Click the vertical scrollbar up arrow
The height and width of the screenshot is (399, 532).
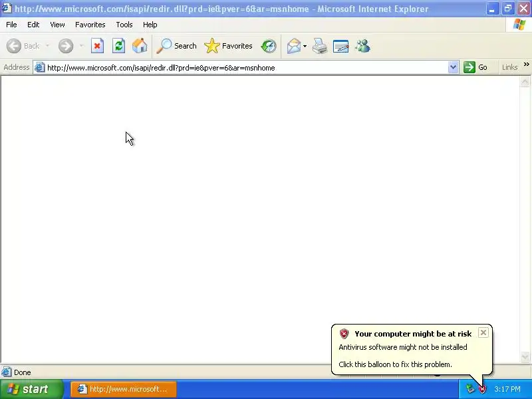525,81
